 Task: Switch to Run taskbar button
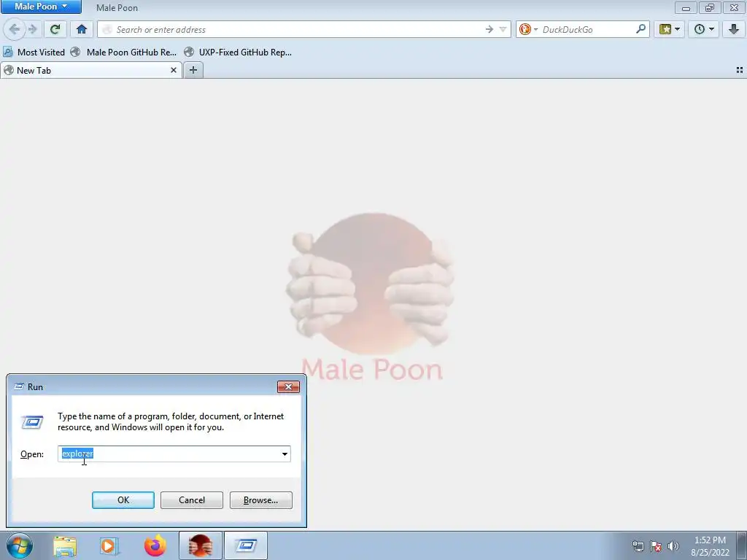245,545
